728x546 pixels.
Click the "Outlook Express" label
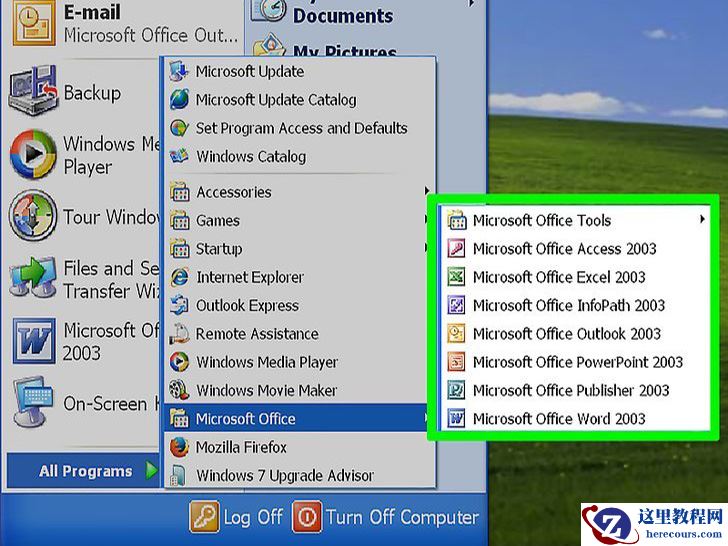pos(247,306)
